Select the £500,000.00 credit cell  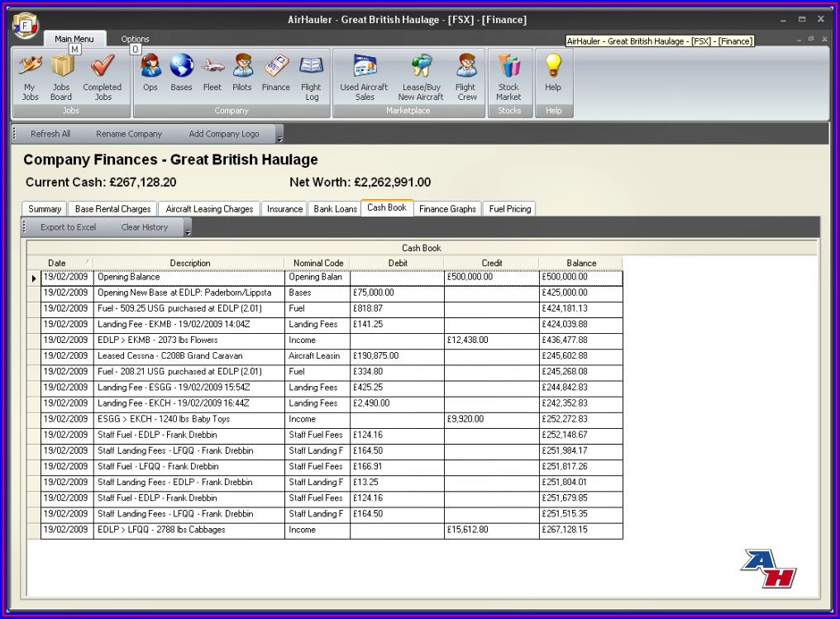tap(492, 278)
